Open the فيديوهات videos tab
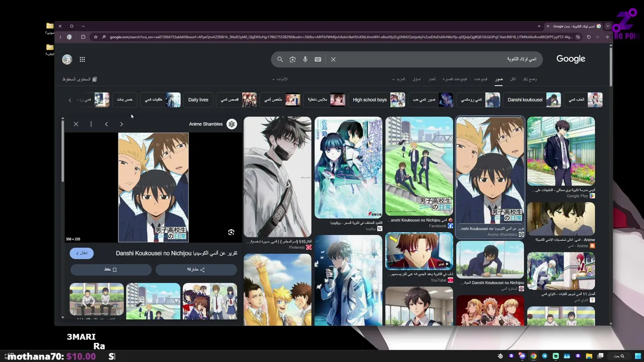Image resolution: width=644 pixels, height=362 pixels. click(x=480, y=79)
